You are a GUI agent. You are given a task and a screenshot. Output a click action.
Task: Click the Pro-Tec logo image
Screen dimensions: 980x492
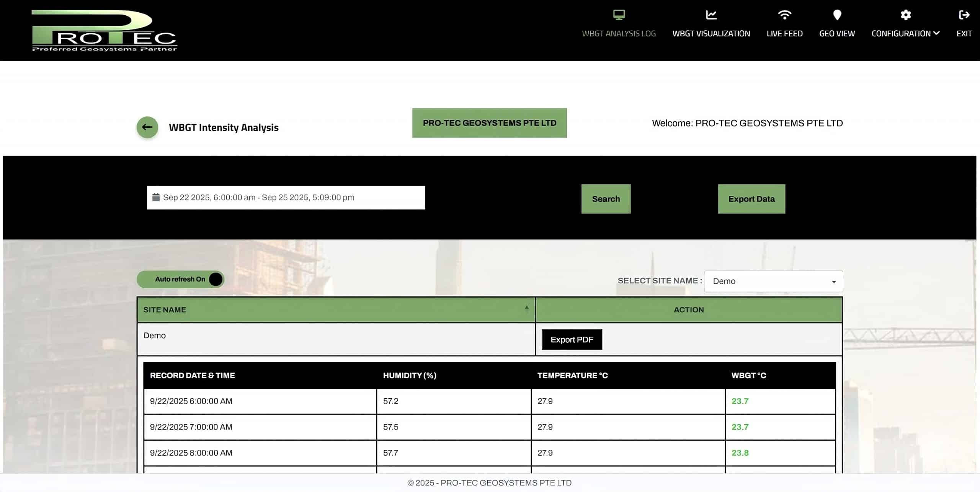(104, 31)
